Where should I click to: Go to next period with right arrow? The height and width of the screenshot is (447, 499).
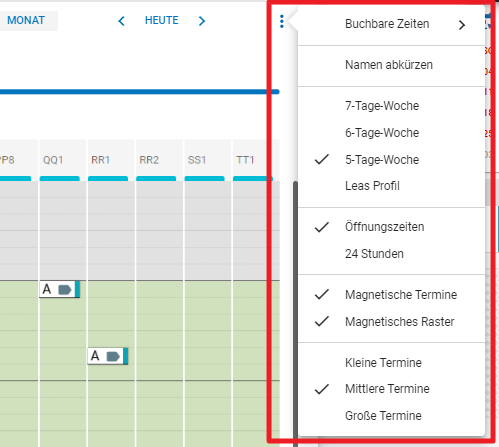[202, 21]
